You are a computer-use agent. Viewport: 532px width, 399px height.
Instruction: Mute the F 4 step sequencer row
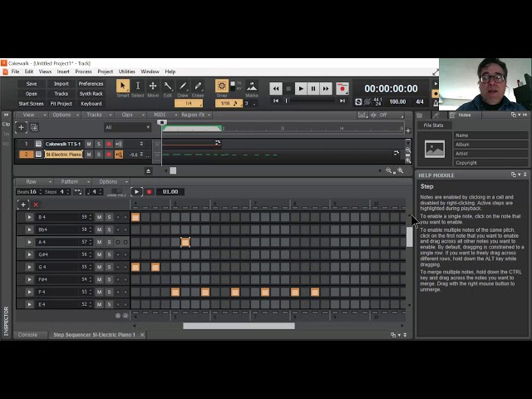pos(99,292)
